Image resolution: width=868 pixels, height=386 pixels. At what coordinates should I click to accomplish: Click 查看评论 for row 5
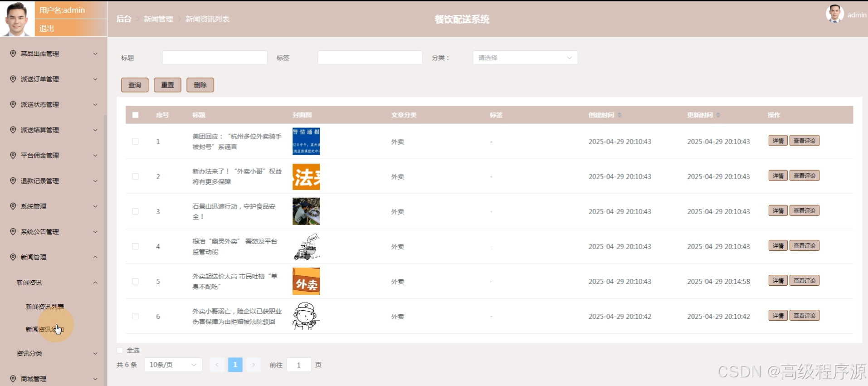point(805,280)
